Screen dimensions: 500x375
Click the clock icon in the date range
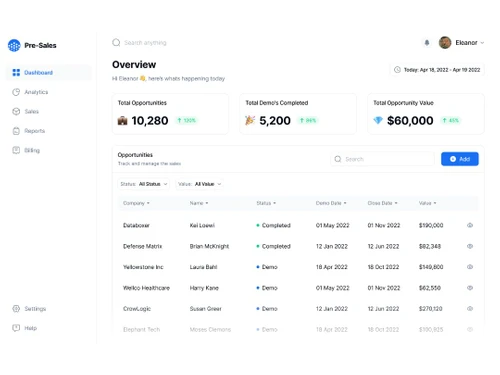point(397,70)
